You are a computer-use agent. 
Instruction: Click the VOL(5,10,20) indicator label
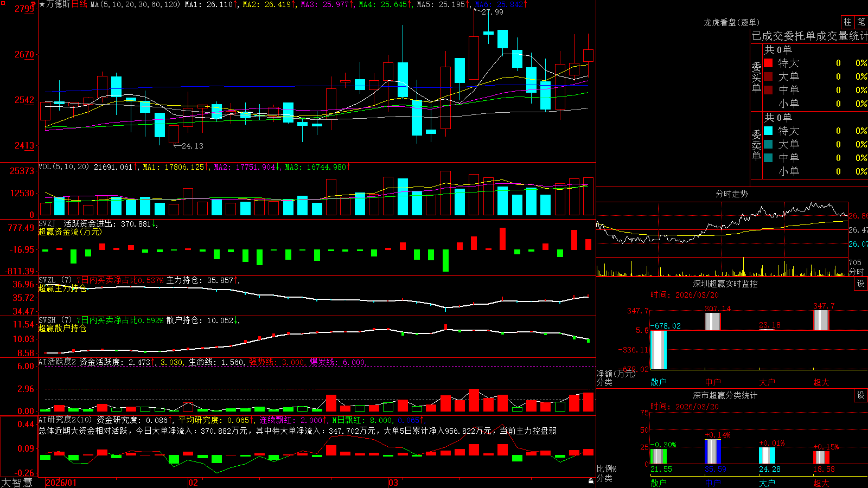tap(63, 167)
